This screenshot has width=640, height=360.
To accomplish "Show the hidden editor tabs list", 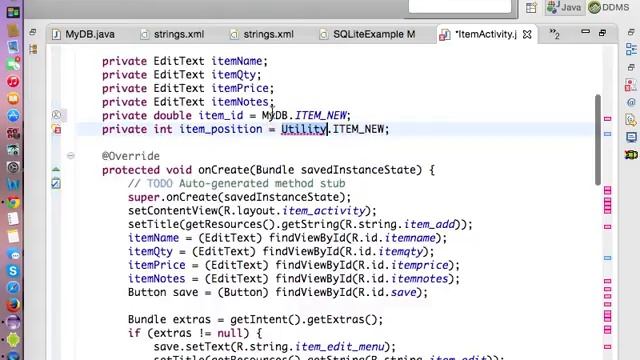I will tap(554, 34).
